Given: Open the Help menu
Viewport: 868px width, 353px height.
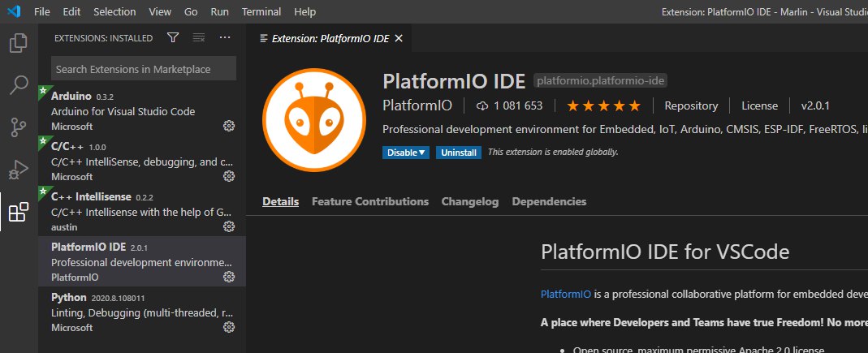Looking at the screenshot, I should [305, 11].
